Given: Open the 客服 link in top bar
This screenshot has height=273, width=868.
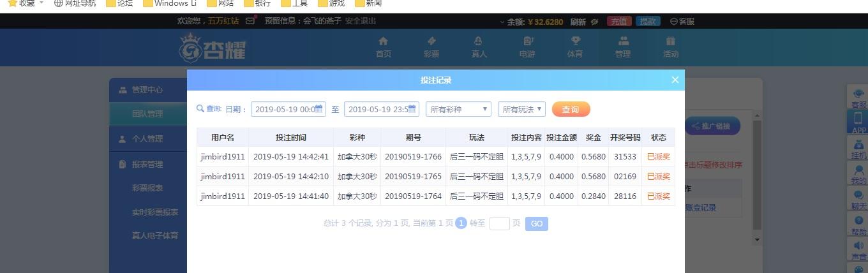Looking at the screenshot, I should click(682, 21).
